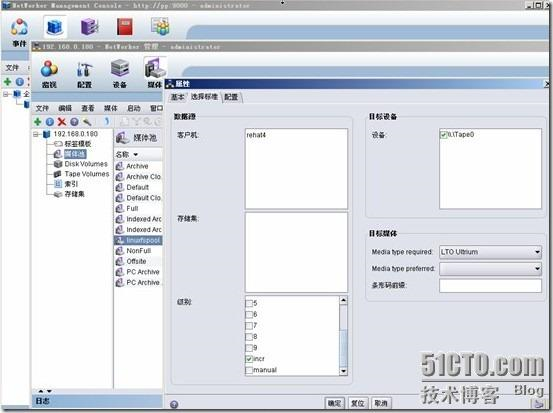Collapse the 192.168.0.180 tree node
553x413 pixels.
[x=36, y=134]
